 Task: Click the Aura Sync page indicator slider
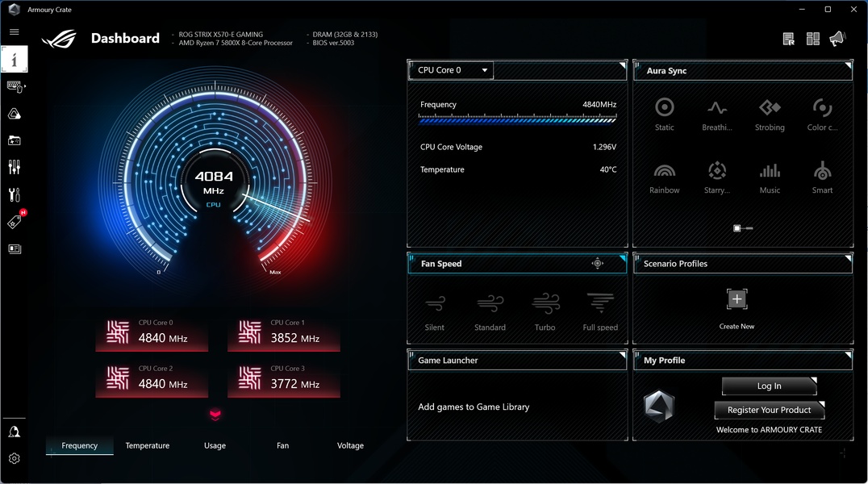tap(743, 228)
